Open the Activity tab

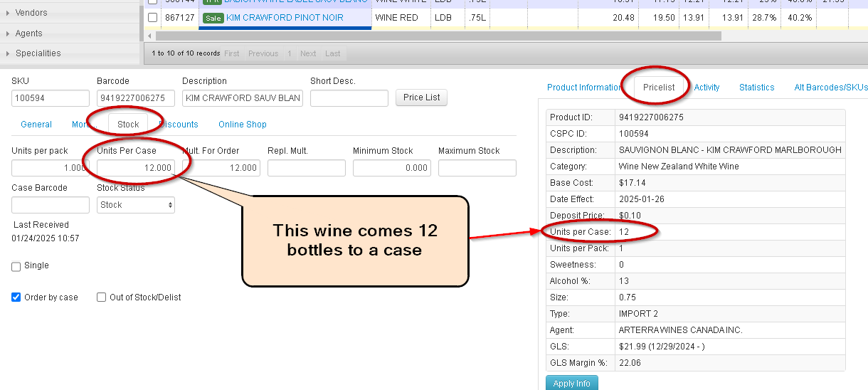(x=706, y=88)
